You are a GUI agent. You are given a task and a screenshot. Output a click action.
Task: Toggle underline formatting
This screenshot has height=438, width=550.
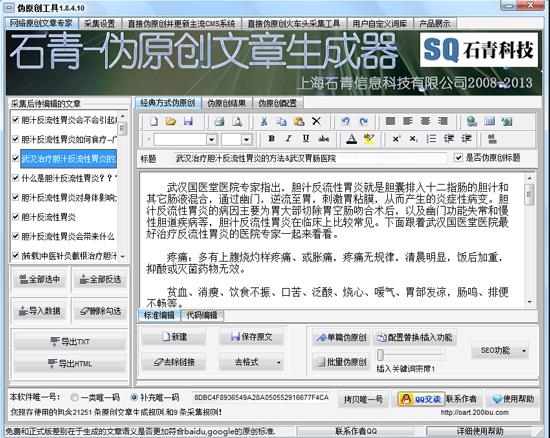pyautogui.click(x=306, y=139)
